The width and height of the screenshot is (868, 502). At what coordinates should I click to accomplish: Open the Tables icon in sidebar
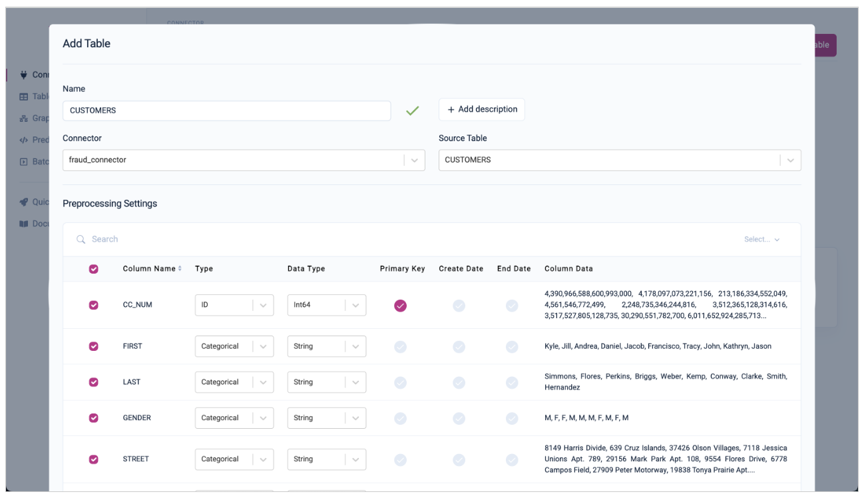point(24,97)
